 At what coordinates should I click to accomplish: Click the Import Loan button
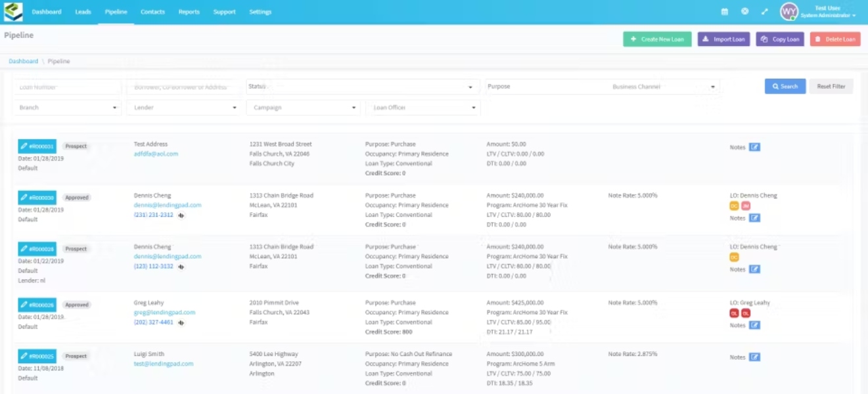(x=723, y=39)
